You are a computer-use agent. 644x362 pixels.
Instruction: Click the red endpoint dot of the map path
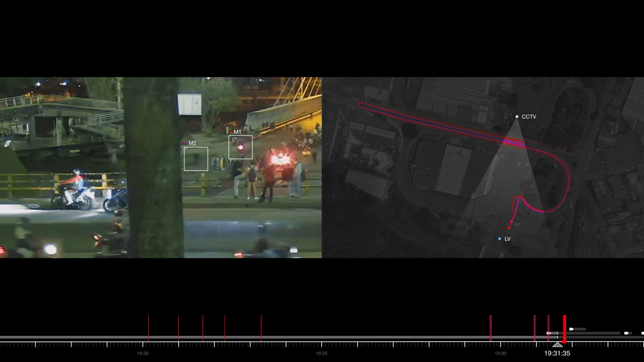509,228
